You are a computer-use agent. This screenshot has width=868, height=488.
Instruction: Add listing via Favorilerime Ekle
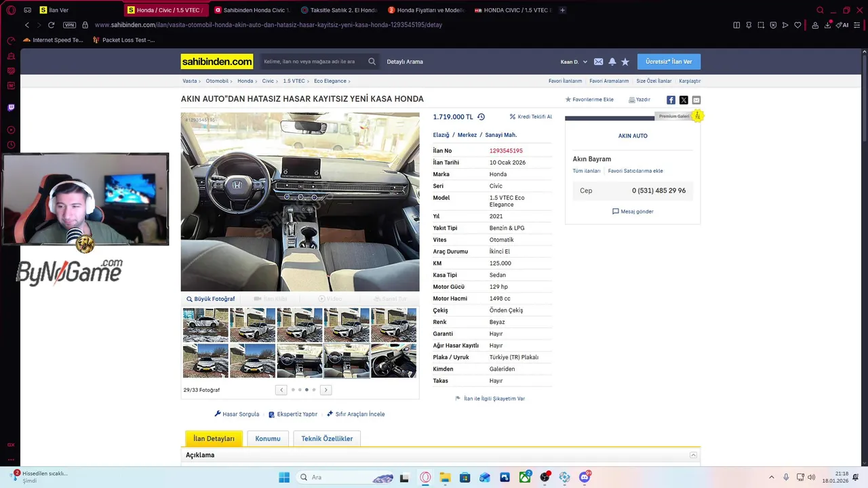tap(589, 100)
